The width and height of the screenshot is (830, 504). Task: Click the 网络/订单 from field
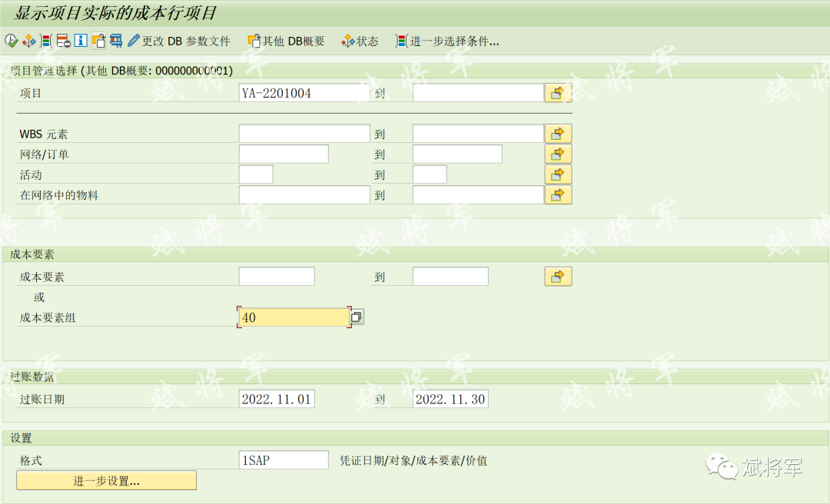(284, 154)
